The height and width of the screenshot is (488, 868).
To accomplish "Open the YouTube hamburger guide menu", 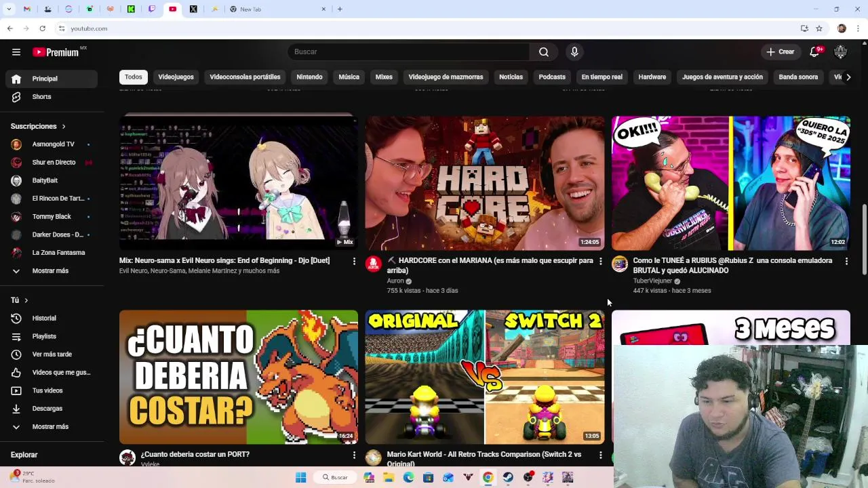I will pyautogui.click(x=16, y=52).
